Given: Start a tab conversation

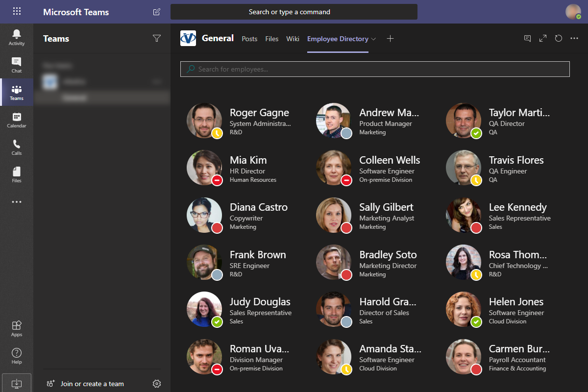Looking at the screenshot, I should click(x=527, y=38).
